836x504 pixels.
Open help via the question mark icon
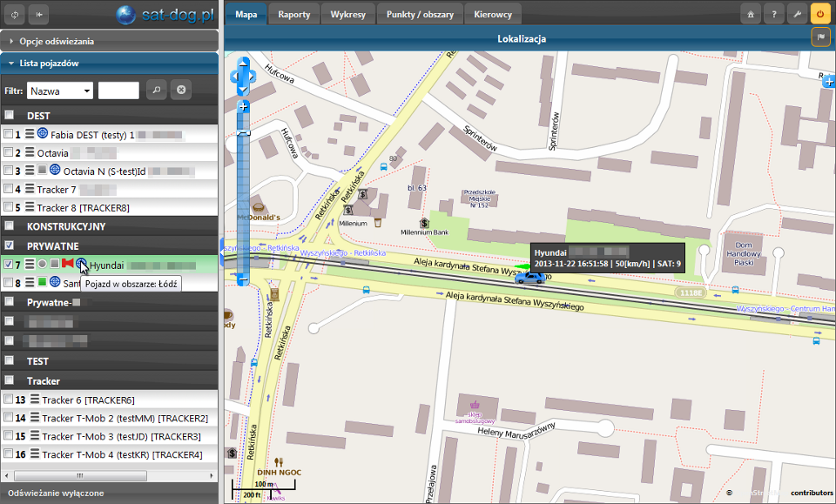pos(772,14)
